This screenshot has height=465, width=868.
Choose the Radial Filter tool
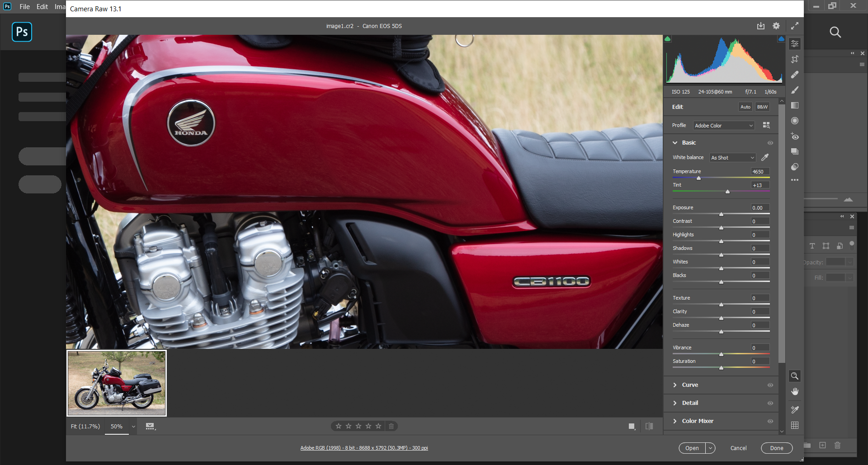tap(795, 121)
